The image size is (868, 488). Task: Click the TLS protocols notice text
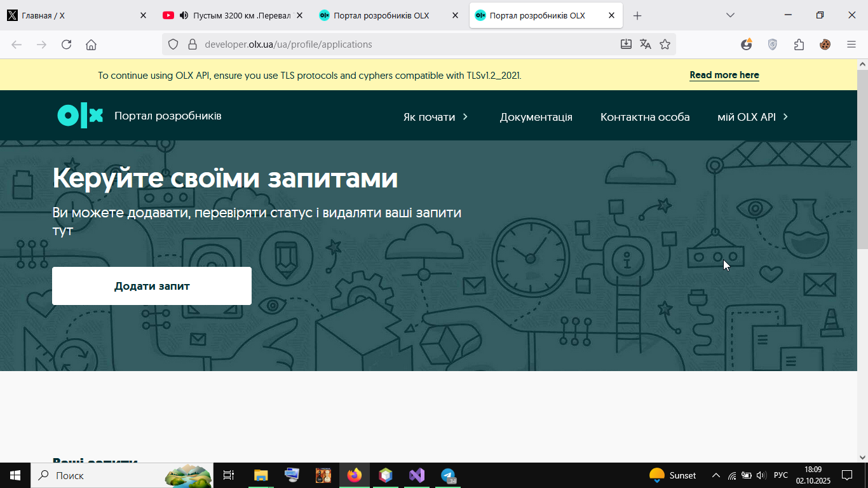(309, 75)
